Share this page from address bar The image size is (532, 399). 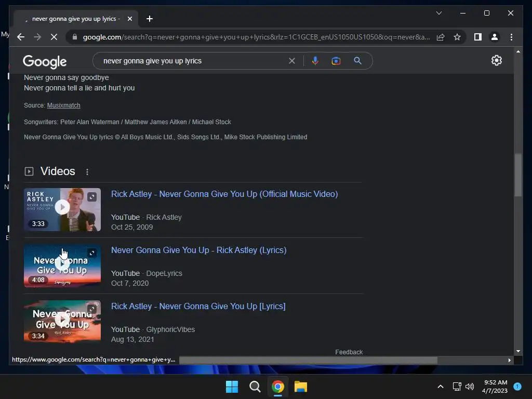pos(441,37)
